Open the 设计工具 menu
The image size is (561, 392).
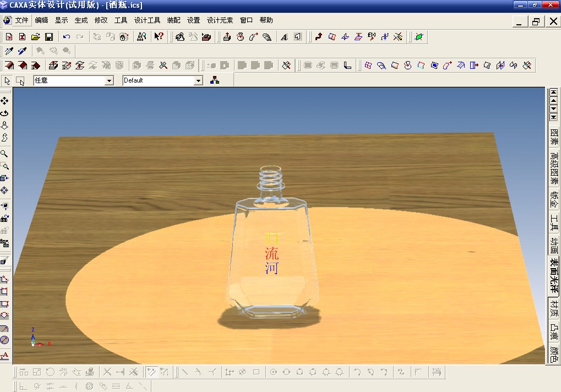click(x=147, y=20)
